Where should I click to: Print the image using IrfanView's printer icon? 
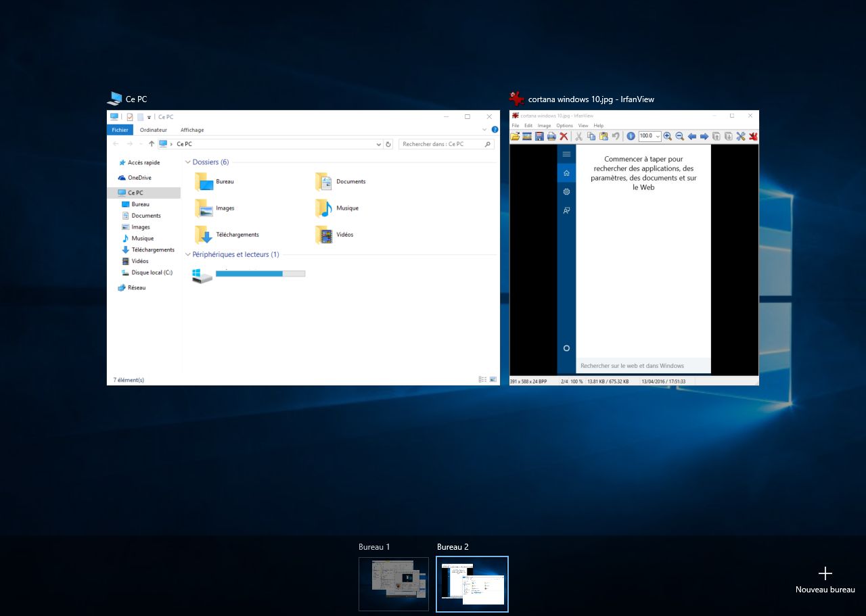tap(550, 136)
